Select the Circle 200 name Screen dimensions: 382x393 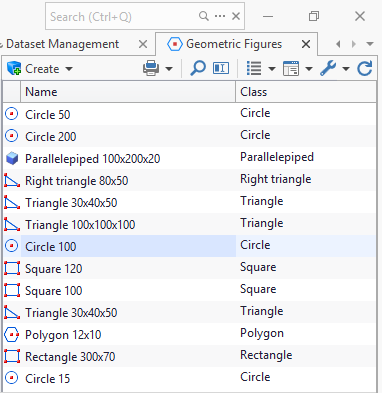click(51, 137)
